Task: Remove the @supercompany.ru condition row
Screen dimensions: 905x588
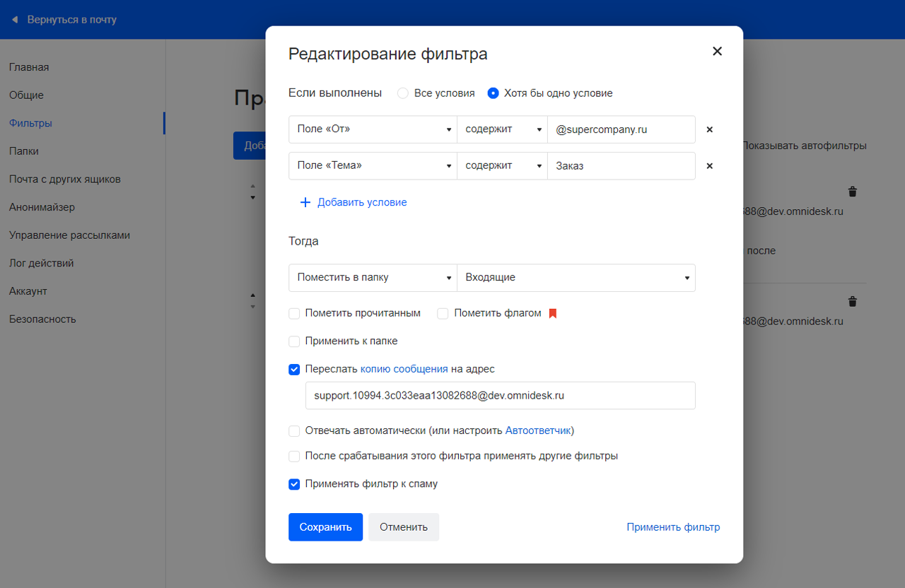Action: [710, 130]
